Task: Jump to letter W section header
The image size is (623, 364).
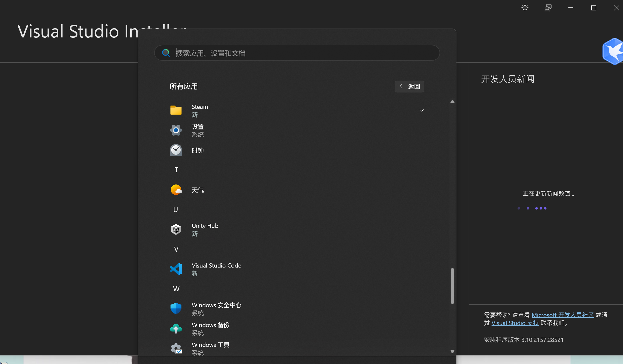Action: (176, 289)
